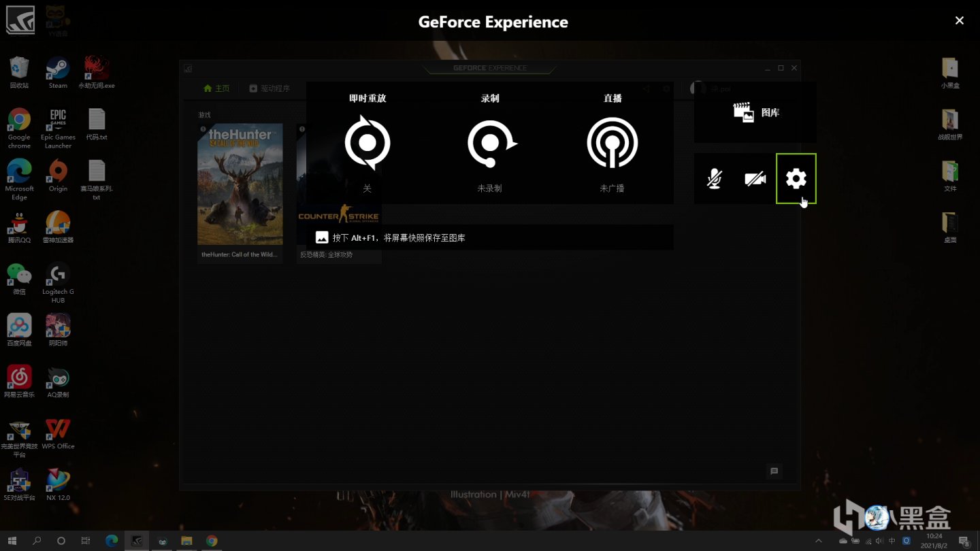Toggle the disabled camera icon
Screen dimensions: 980x551
coord(755,179)
